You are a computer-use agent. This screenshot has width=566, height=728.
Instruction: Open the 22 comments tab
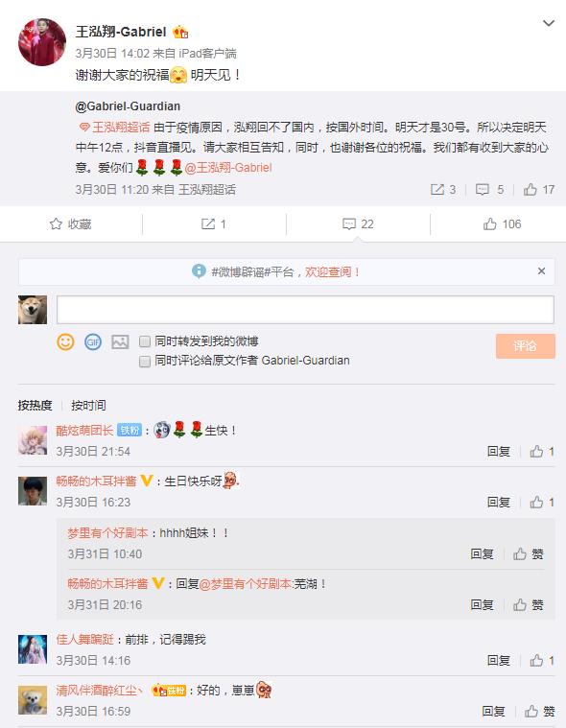tap(358, 224)
